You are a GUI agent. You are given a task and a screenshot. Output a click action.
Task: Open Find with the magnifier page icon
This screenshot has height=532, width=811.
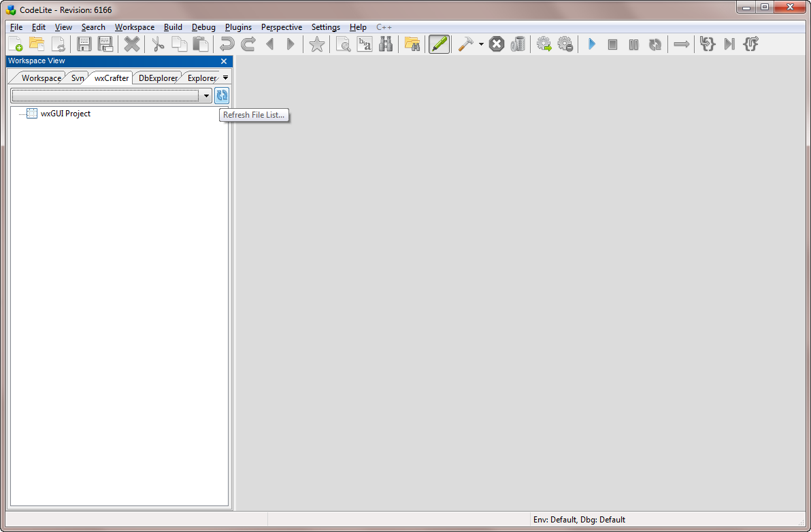pos(343,44)
